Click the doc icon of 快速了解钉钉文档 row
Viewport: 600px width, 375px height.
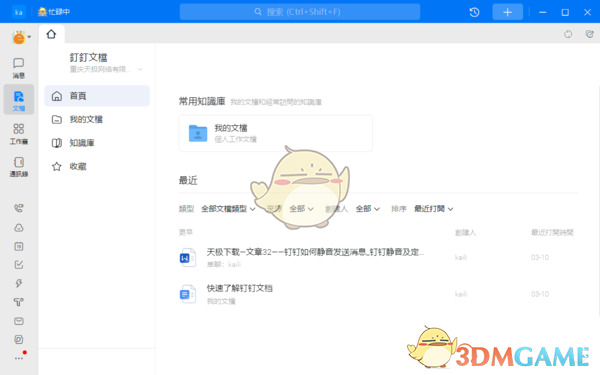click(188, 294)
